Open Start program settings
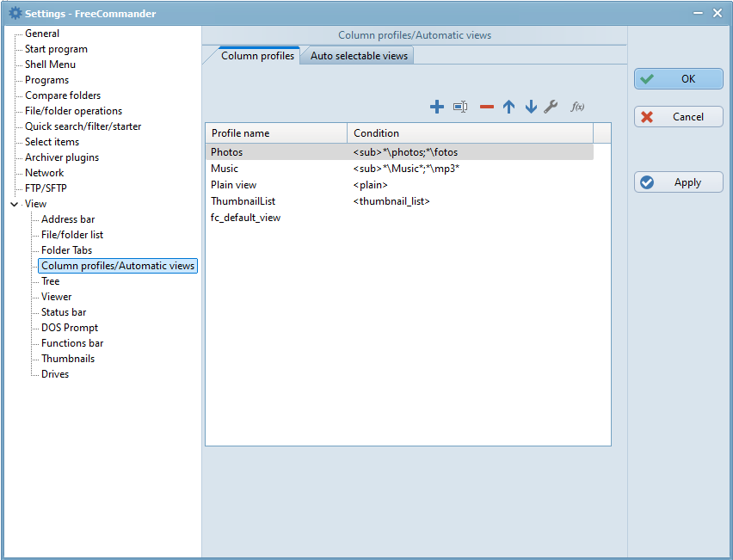The height and width of the screenshot is (560, 733). (56, 49)
